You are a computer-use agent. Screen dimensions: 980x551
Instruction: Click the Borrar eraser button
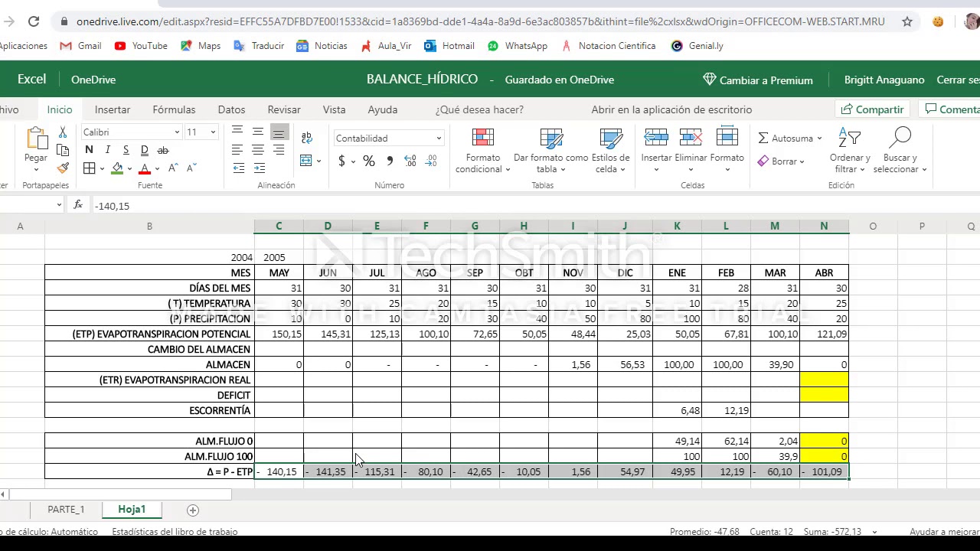tap(781, 161)
